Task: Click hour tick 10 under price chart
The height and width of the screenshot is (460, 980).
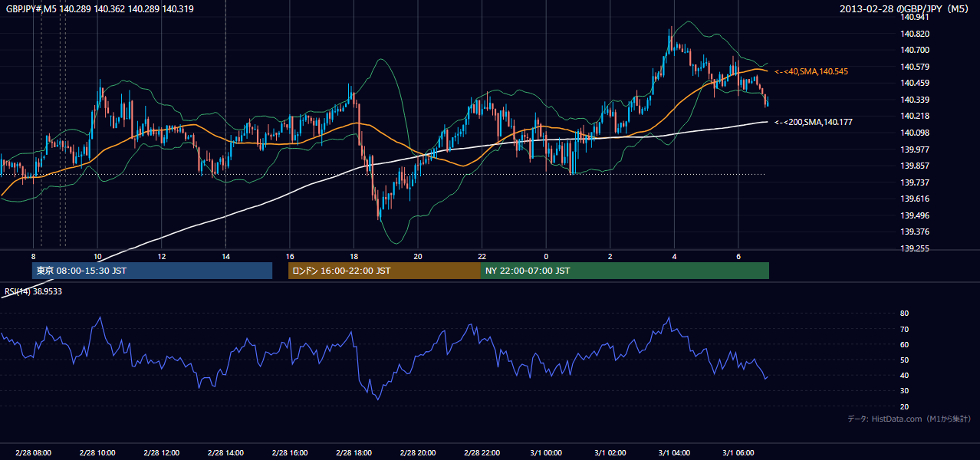Action: click(97, 256)
